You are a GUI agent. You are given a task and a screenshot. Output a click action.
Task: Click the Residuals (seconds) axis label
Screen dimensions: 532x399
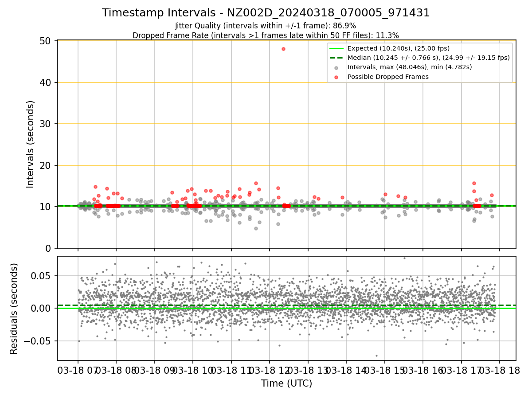(14, 309)
